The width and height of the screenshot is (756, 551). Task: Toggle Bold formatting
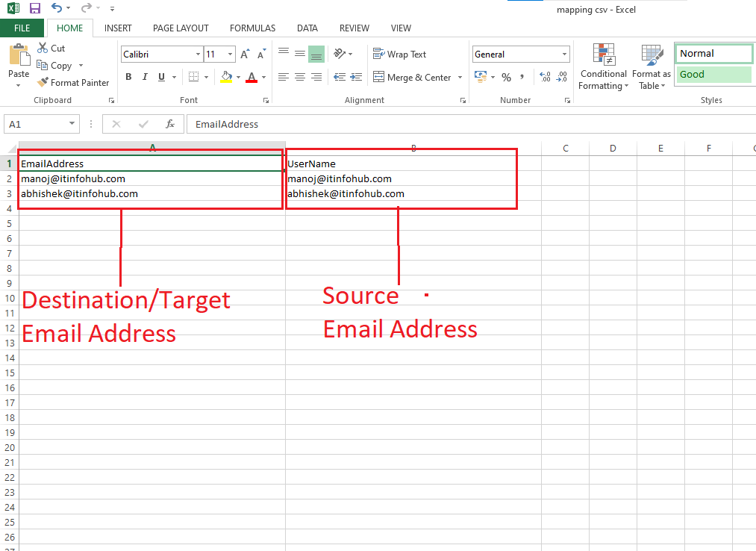[x=128, y=77]
